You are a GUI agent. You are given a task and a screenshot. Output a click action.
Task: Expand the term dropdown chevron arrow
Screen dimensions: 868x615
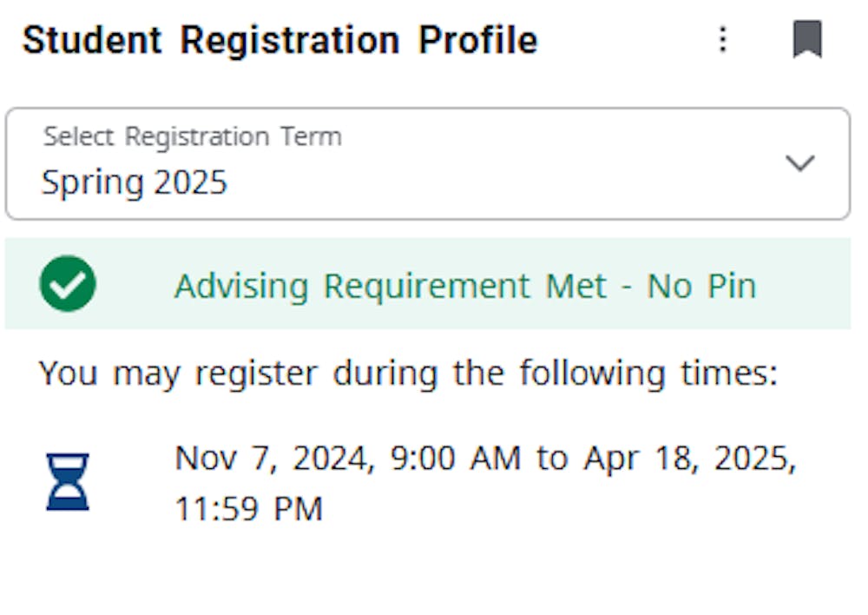799,163
